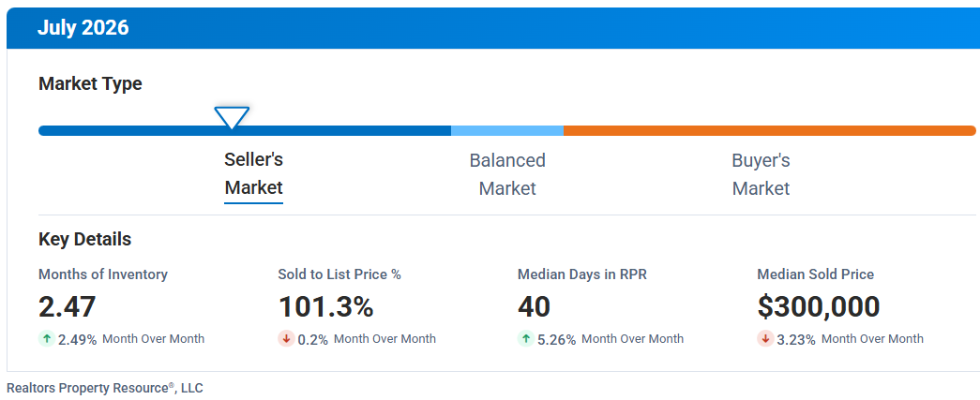Click the green up arrow under Median Days in RPR
Screen dimensions: 980x400
click(526, 339)
